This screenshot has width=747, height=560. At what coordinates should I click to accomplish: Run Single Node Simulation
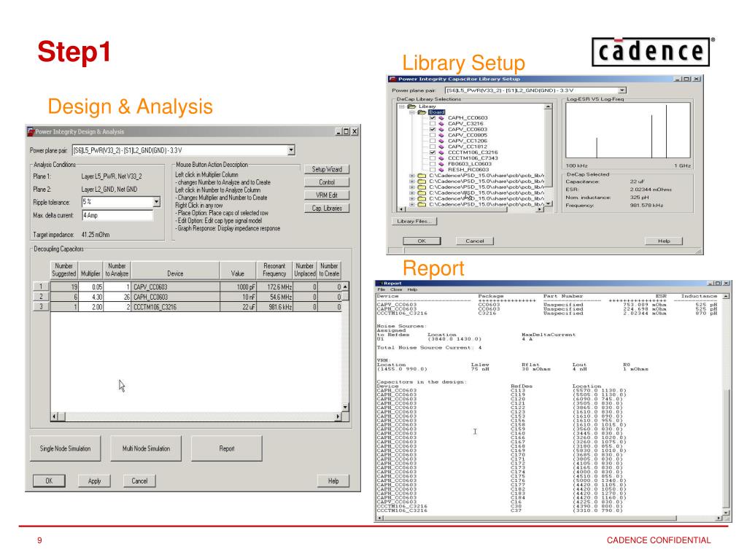pos(65,448)
